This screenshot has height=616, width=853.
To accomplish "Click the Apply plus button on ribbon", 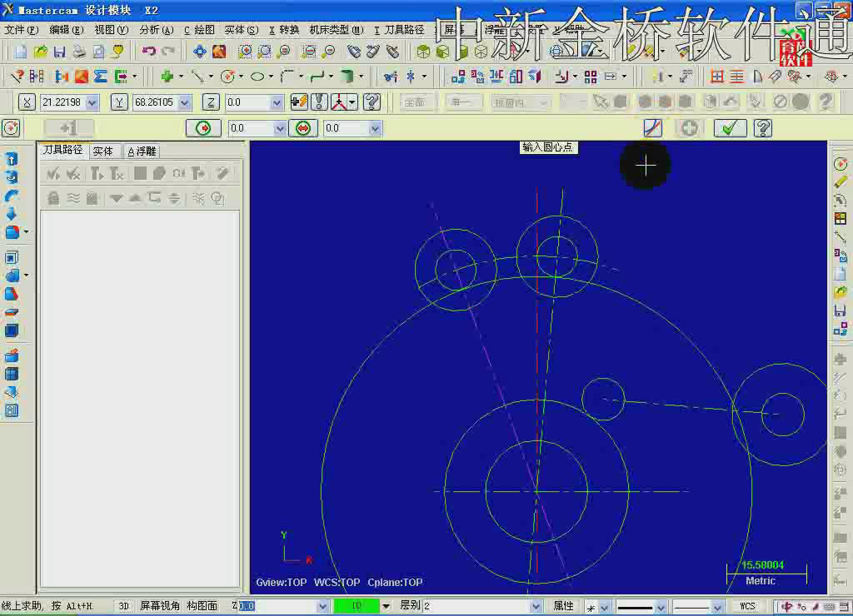I will point(689,128).
